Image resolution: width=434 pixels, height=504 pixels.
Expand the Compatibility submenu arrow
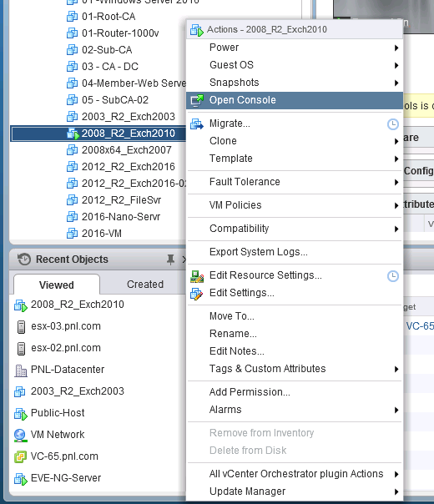(396, 229)
